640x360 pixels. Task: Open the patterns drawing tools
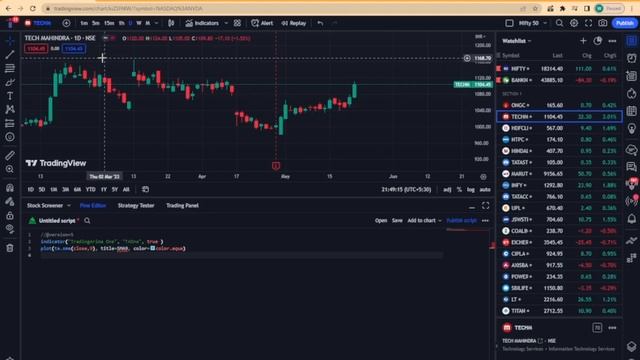pos(10,109)
